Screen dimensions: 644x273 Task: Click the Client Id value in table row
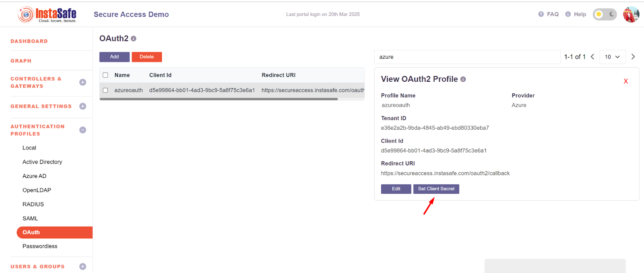(202, 90)
